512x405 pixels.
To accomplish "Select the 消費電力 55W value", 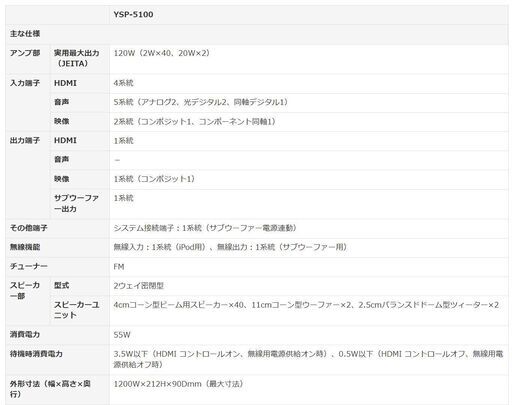I will pos(122,335).
